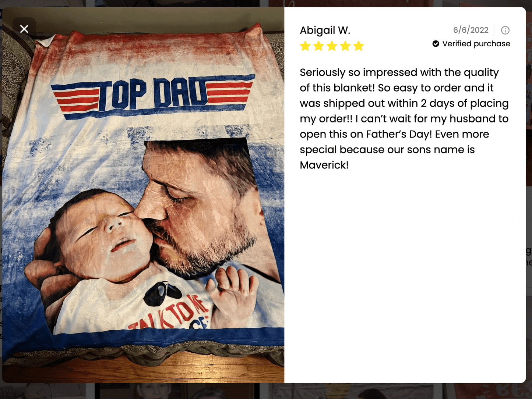
Task: Click the dimmed backdrop strip above the popup
Action: 266,3
